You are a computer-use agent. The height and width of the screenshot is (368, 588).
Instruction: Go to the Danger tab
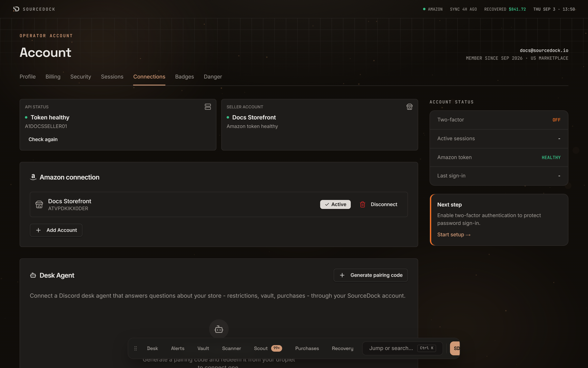(x=213, y=77)
